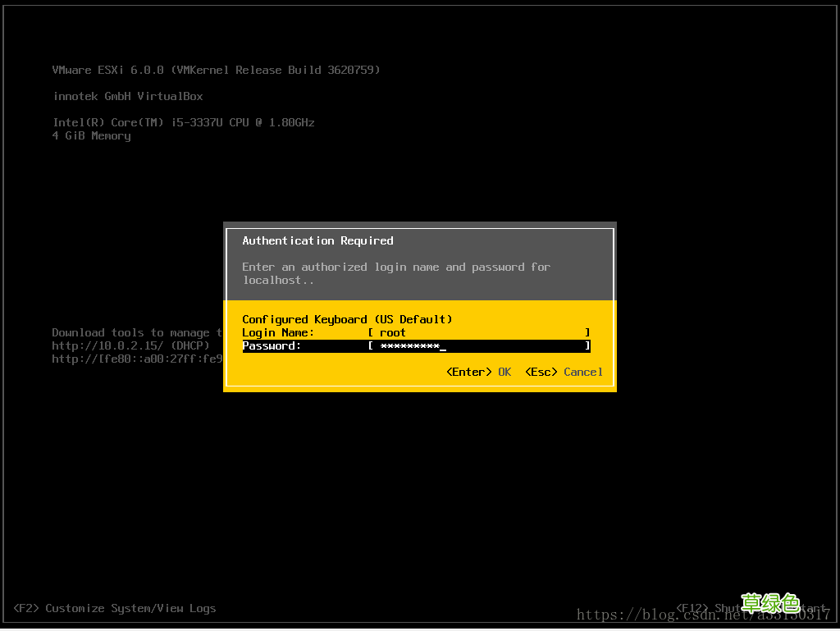Viewport: 840px width, 631px height.
Task: Select F2 Customize System/View Logs
Action: click(x=115, y=609)
